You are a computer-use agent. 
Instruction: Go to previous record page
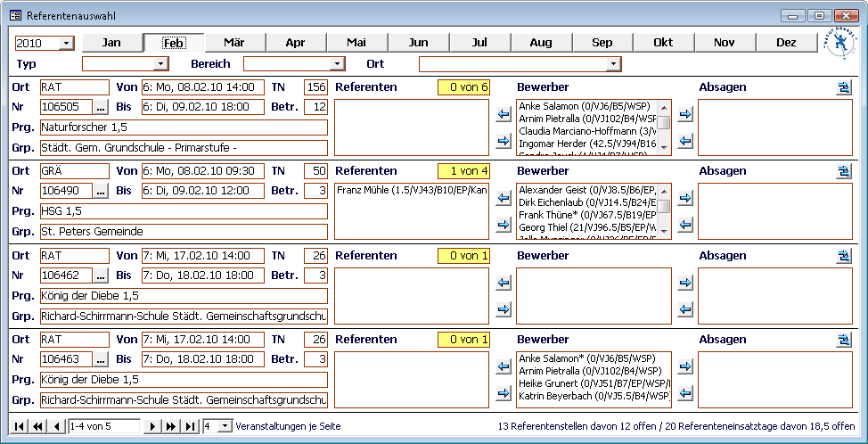pos(56,426)
